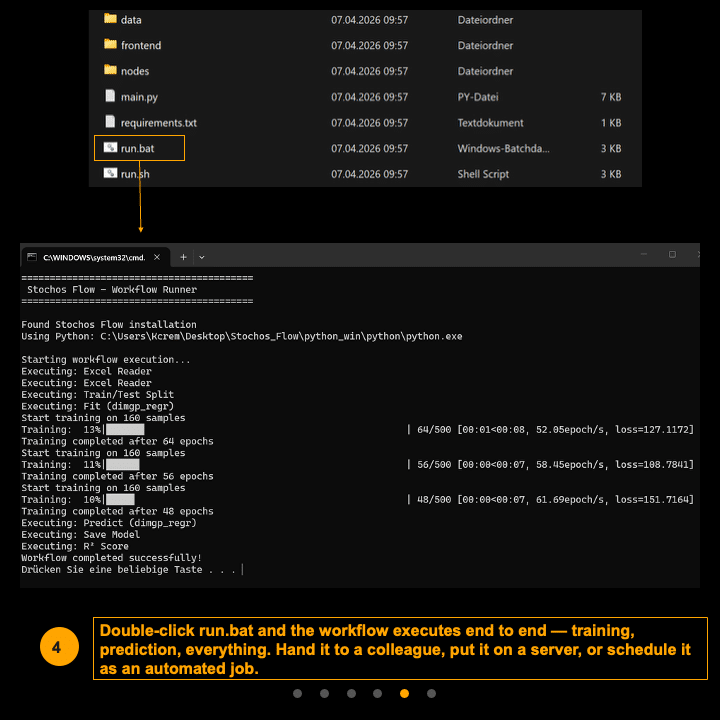The image size is (720, 720).
Task: Click the '1 KB' size of requirements.txt
Action: 611,123
